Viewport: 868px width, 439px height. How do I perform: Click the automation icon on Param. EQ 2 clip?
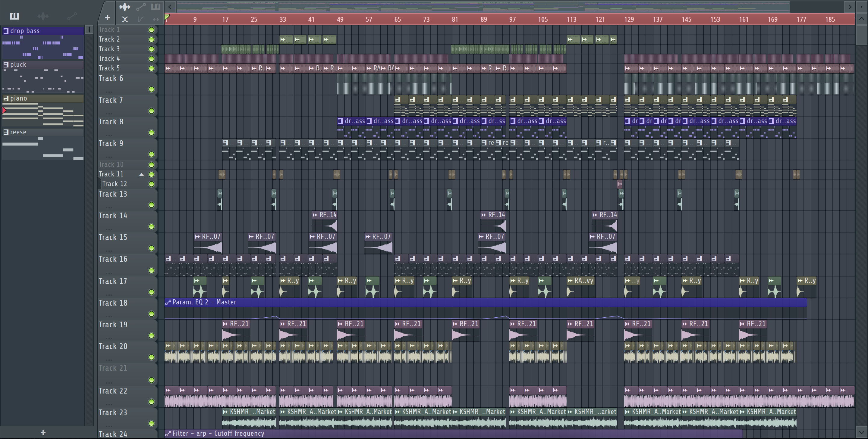pyautogui.click(x=168, y=302)
